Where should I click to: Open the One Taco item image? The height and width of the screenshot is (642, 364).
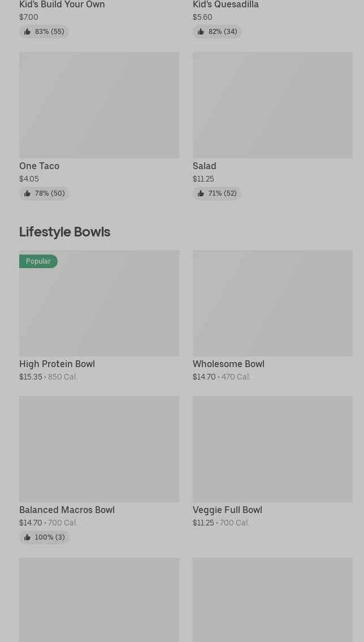(99, 105)
